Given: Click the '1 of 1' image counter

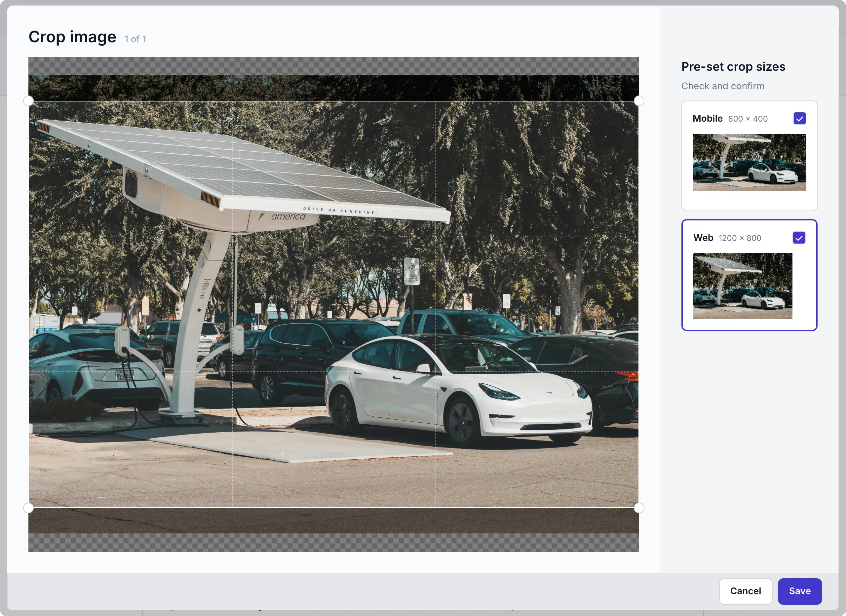Looking at the screenshot, I should (135, 39).
